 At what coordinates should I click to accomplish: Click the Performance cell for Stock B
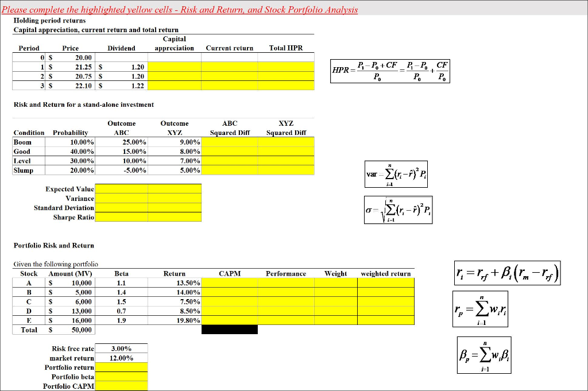pyautogui.click(x=285, y=292)
